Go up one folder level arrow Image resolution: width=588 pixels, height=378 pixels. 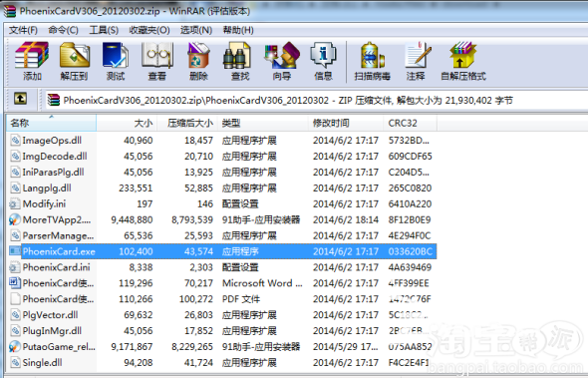[20, 99]
